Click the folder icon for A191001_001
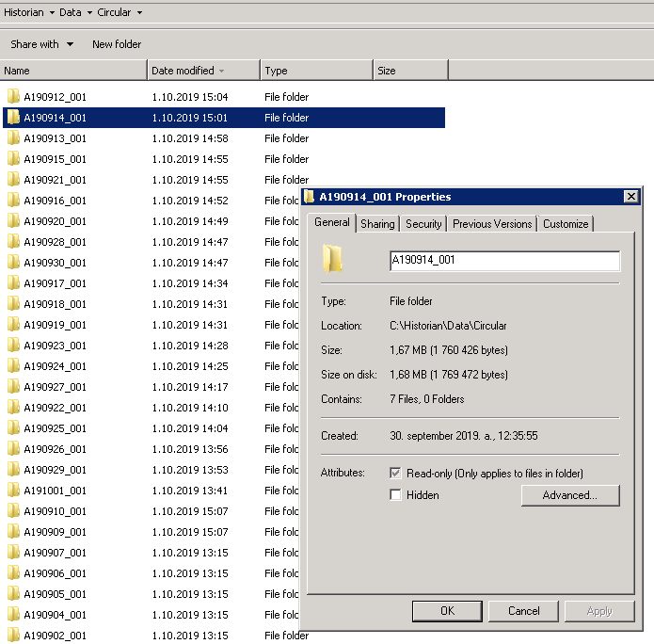The height and width of the screenshot is (644, 654). tap(13, 491)
